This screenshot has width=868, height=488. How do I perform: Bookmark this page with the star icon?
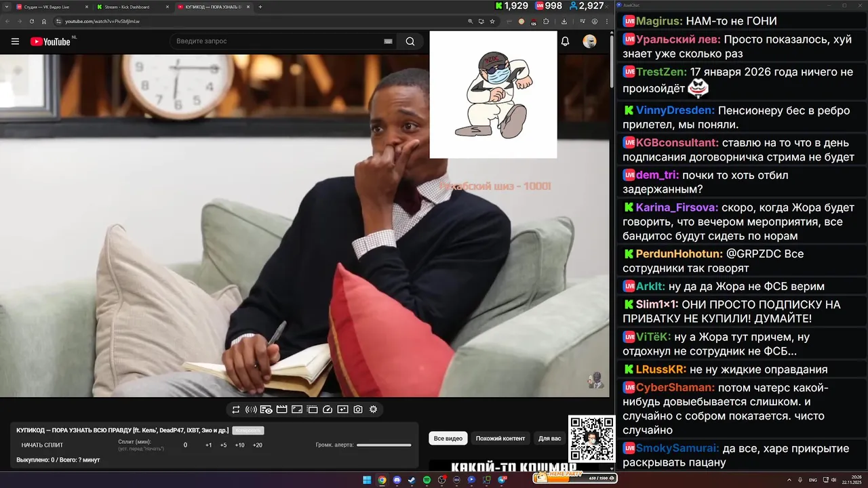[492, 21]
